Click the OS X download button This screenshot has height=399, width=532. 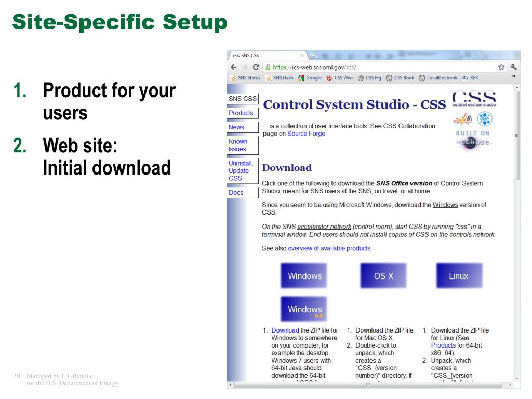coord(383,276)
